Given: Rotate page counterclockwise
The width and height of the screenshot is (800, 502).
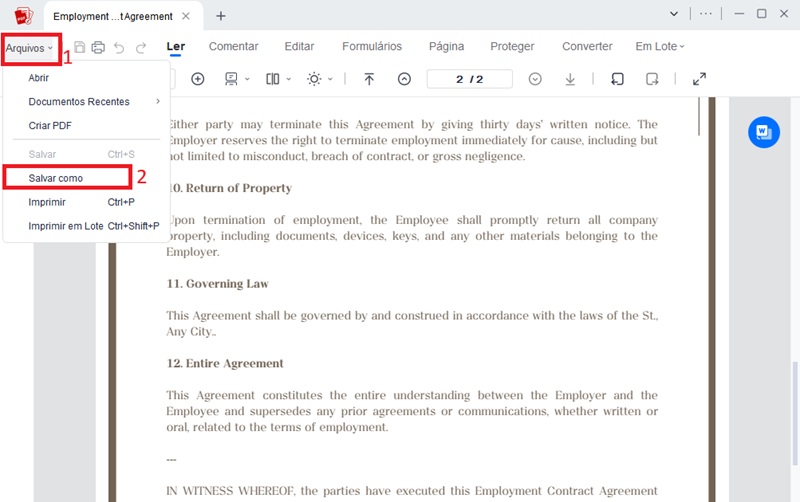Looking at the screenshot, I should 617,79.
